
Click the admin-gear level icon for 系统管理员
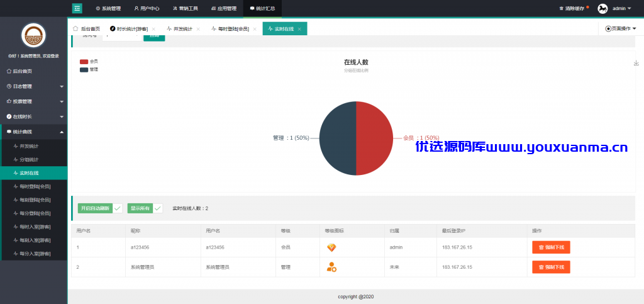(331, 267)
